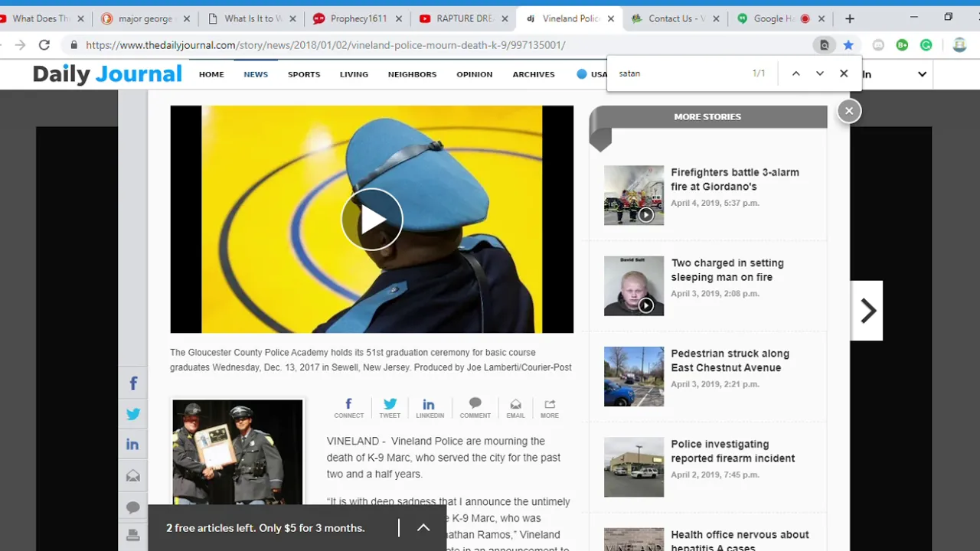Image resolution: width=980 pixels, height=551 pixels.
Task: Open the More share options above article
Action: click(549, 408)
